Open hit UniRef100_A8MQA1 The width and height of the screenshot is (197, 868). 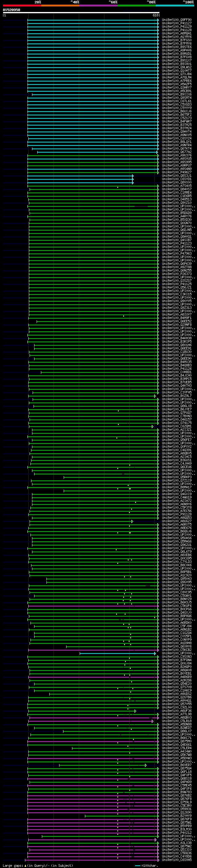(x=177, y=33)
